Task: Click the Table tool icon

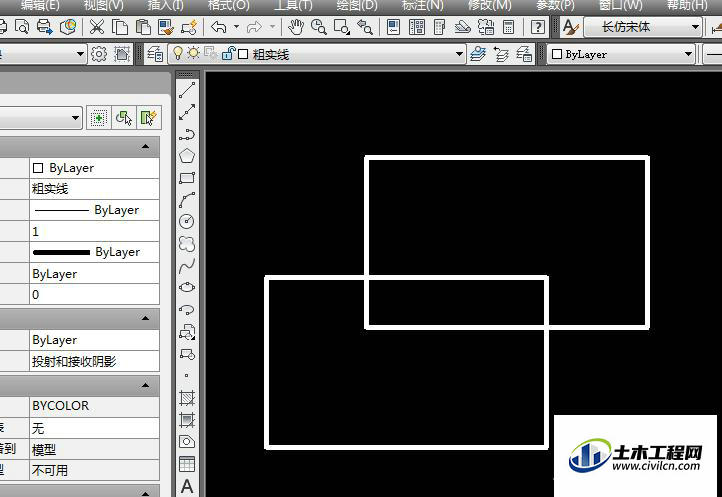Action: point(187,464)
